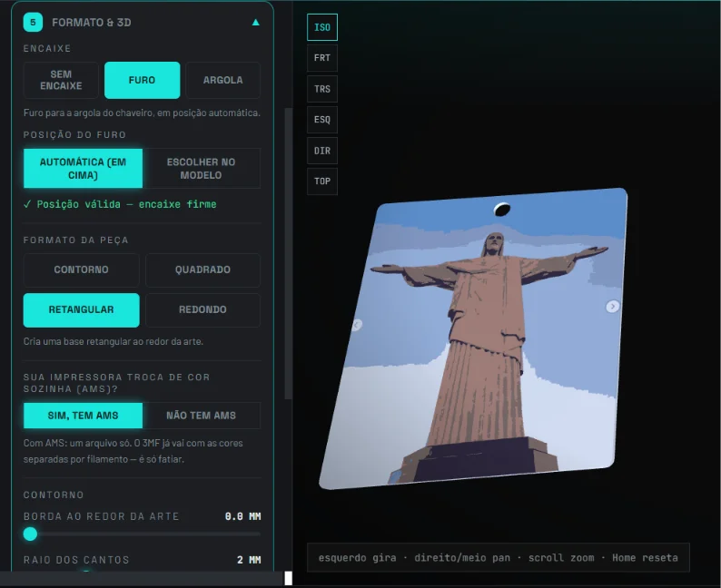Select the Contorno piece format
This screenshot has width=721, height=588.
(82, 269)
